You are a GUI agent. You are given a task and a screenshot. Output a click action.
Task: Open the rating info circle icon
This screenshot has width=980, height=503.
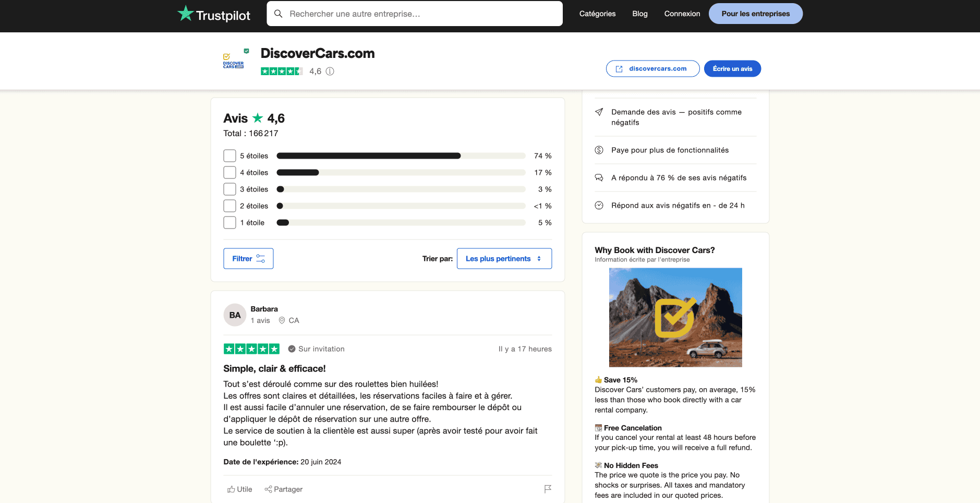pyautogui.click(x=330, y=71)
